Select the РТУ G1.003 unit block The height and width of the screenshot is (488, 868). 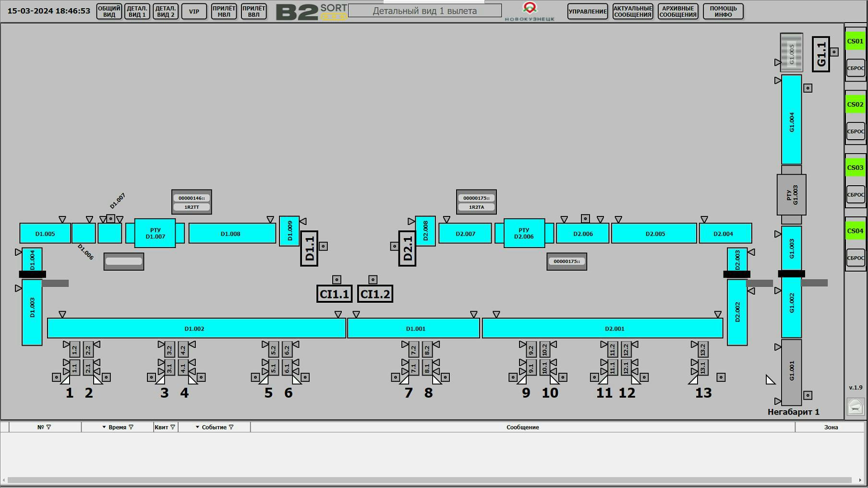(x=791, y=195)
